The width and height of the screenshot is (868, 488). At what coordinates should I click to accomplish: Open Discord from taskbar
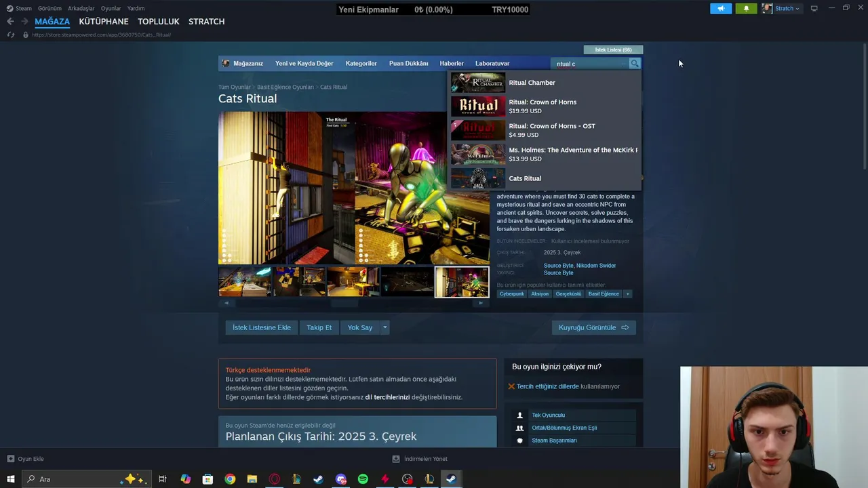[341, 479]
